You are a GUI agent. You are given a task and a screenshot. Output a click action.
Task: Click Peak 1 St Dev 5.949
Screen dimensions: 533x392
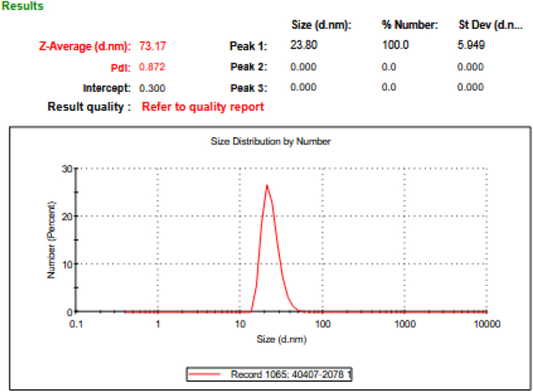point(471,45)
